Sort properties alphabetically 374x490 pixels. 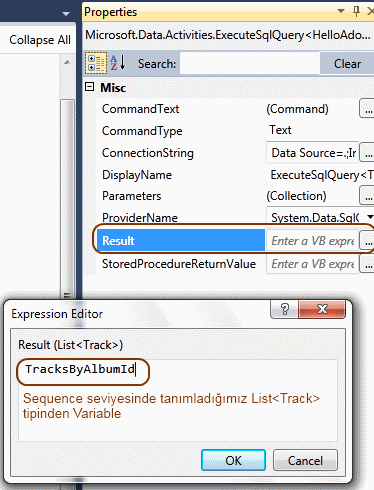point(118,63)
